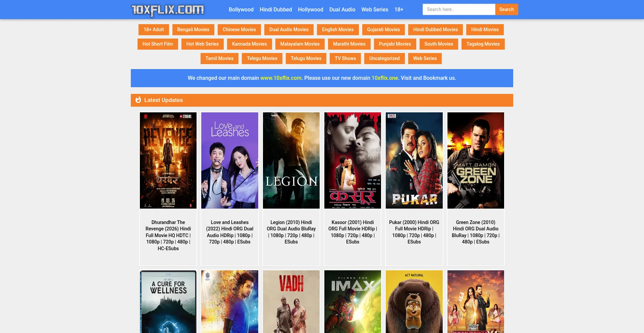644x333 pixels.
Task: Open the Green Zone movie poster
Action: point(476,160)
